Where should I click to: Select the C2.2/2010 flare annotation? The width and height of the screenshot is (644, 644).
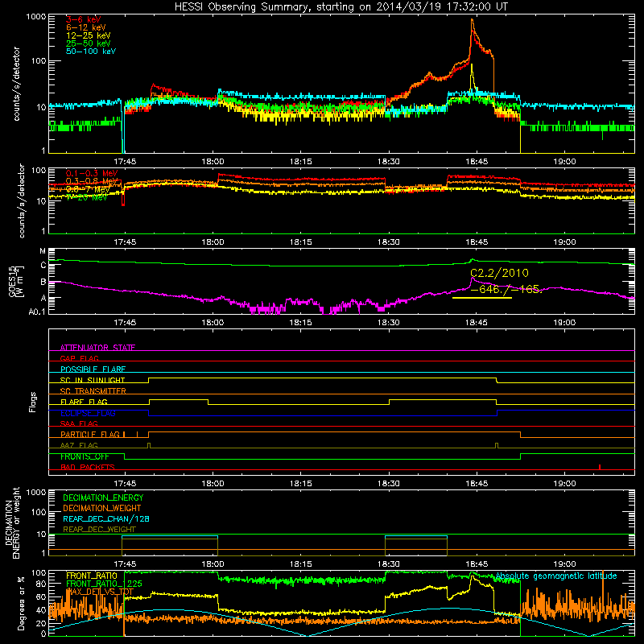pyautogui.click(x=499, y=273)
